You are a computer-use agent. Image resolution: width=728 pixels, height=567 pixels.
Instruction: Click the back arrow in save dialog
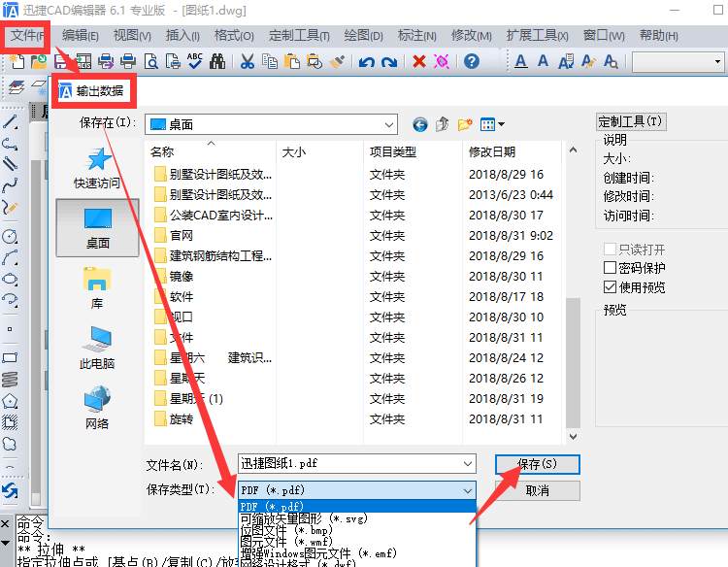click(x=419, y=124)
